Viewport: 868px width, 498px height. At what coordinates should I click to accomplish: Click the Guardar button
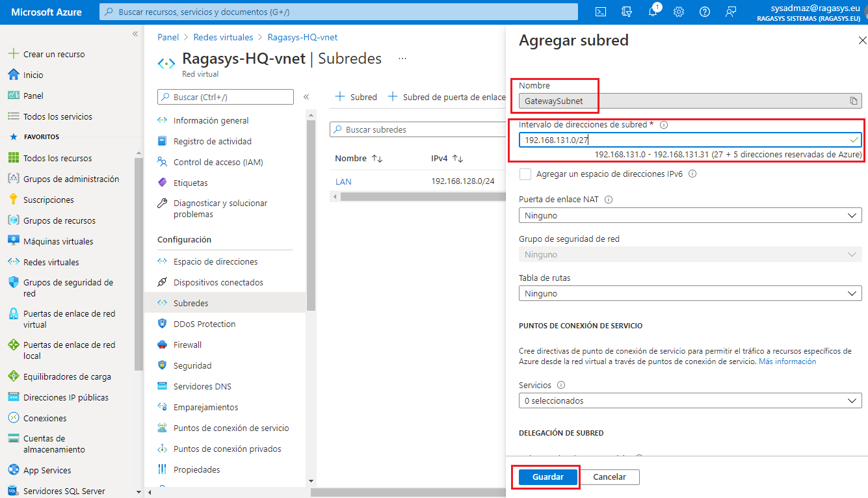[x=548, y=477]
